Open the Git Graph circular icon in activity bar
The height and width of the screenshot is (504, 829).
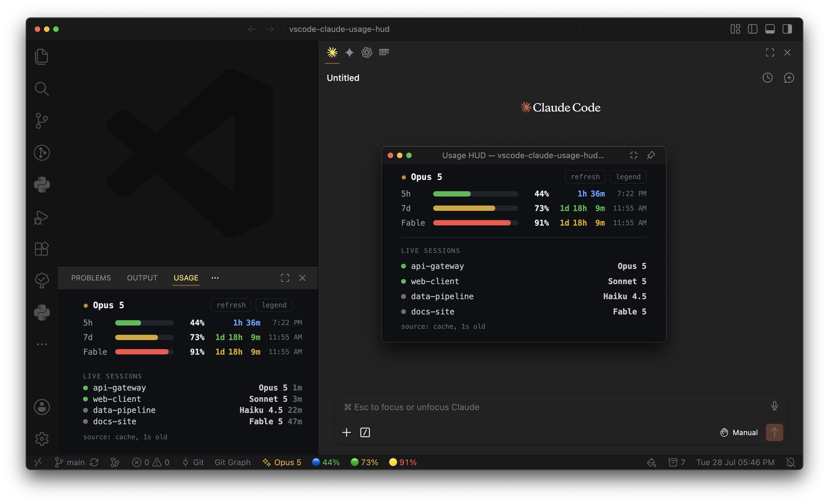point(41,153)
